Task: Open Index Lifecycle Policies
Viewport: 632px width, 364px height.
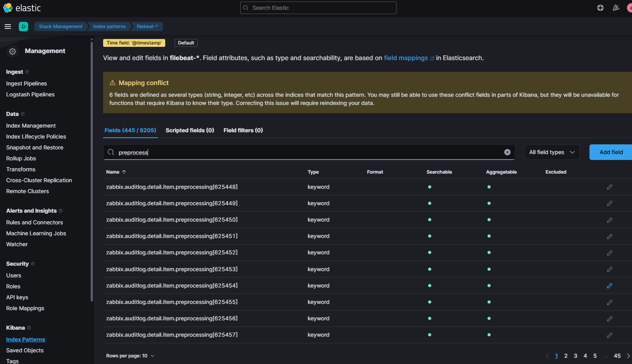Action: point(36,137)
